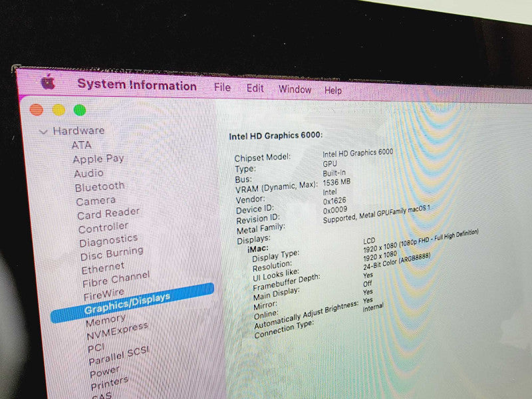Image resolution: width=532 pixels, height=399 pixels.
Task: Click the 'Built-In' bus value
Action: (334, 173)
